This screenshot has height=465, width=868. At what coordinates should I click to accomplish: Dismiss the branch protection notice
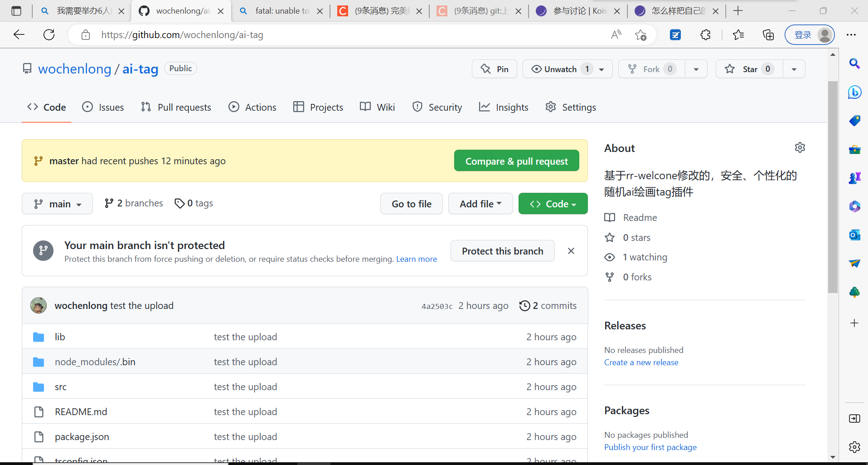pyautogui.click(x=571, y=251)
